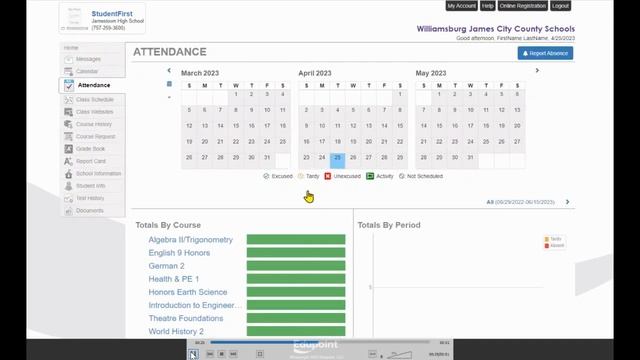Open the Health & PE 1 course link
Screen dimensions: 640x360
tap(174, 279)
